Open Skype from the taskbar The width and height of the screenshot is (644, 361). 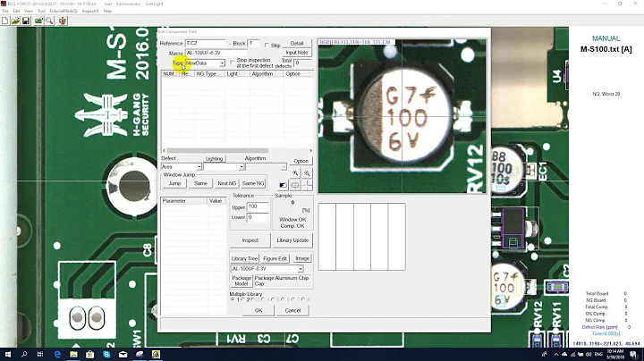click(106, 355)
